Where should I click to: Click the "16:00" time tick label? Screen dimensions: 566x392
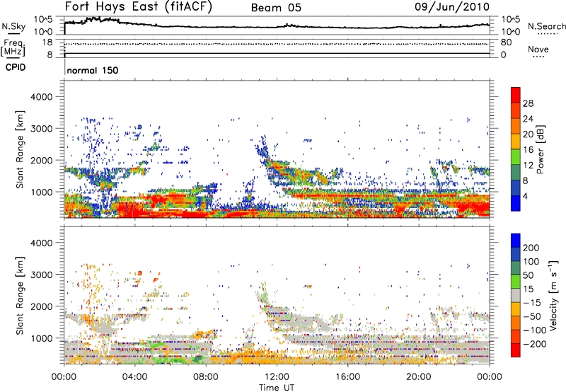[x=347, y=377]
